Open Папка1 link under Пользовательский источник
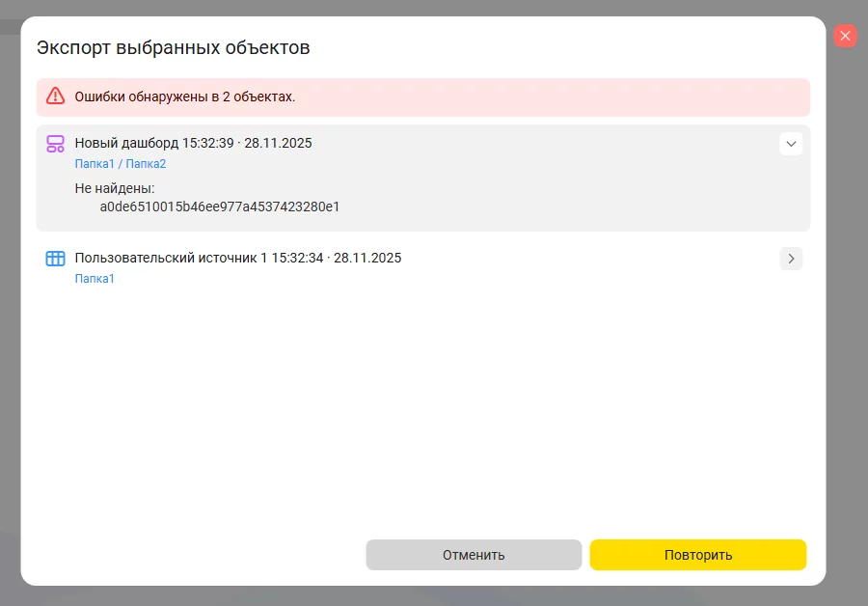 click(95, 279)
